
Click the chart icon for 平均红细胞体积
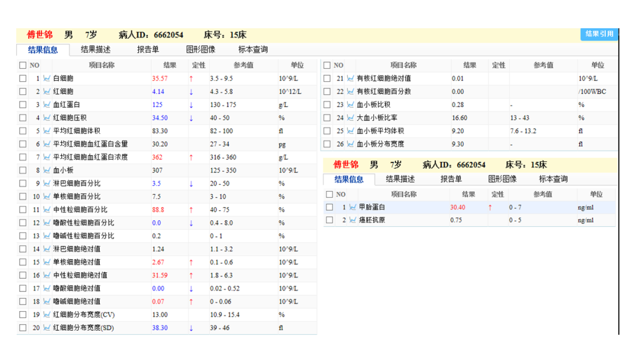[x=47, y=131]
